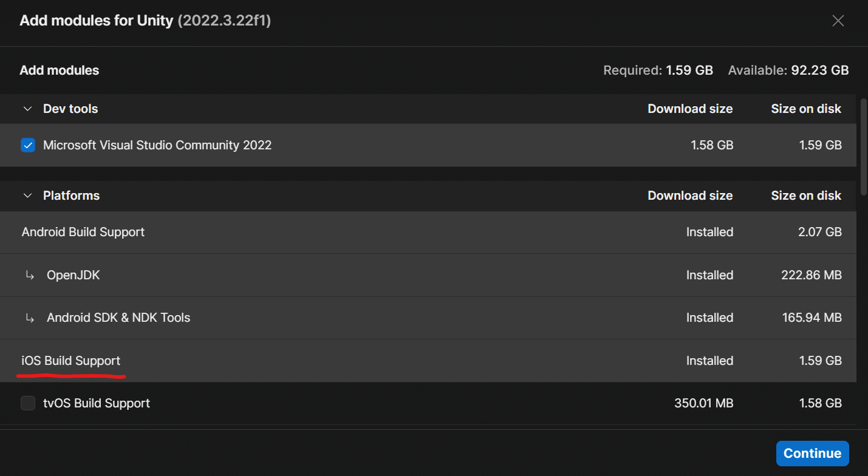Select the OpenJDK row label
Viewport: 868px width, 476px height.
pyautogui.click(x=73, y=275)
